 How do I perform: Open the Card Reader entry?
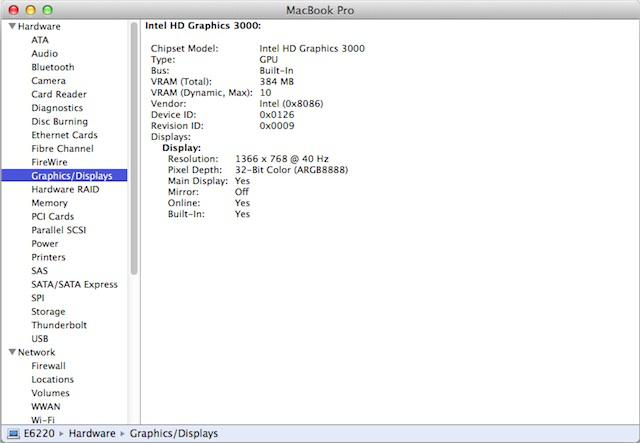pos(57,94)
